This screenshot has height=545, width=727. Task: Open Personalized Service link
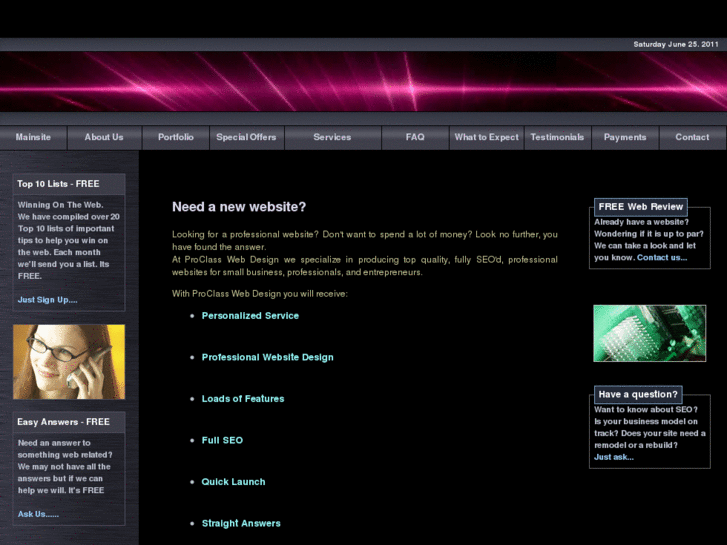pyautogui.click(x=250, y=316)
